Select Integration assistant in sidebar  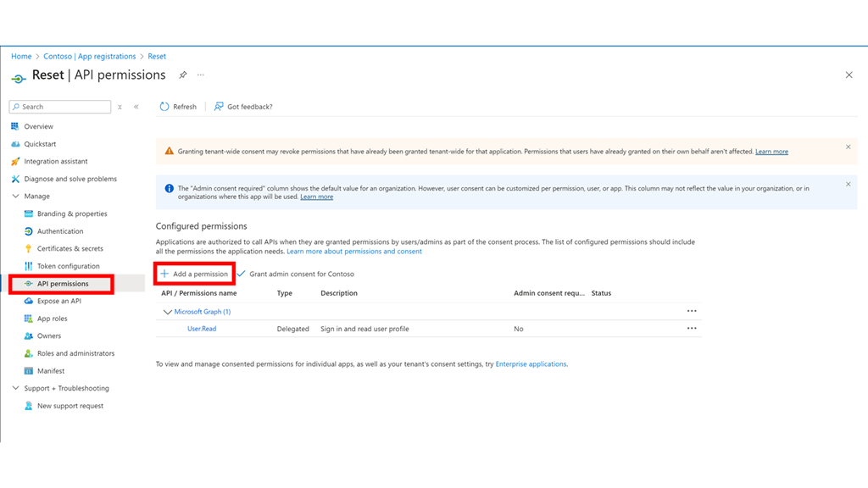coord(55,161)
